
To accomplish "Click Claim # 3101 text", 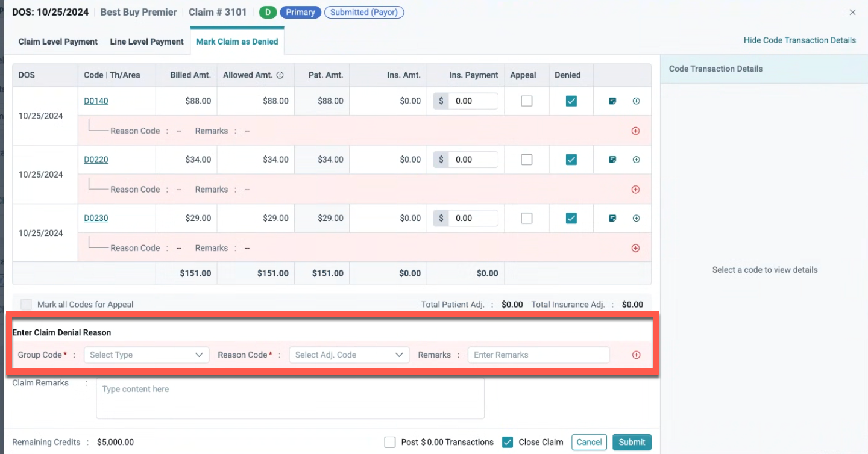I will point(218,12).
